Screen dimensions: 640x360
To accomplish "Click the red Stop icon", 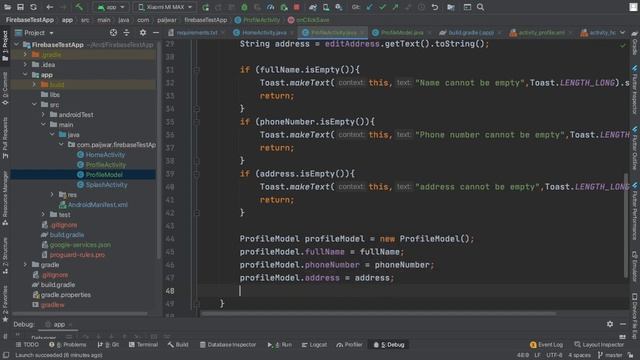I will coord(297,7).
